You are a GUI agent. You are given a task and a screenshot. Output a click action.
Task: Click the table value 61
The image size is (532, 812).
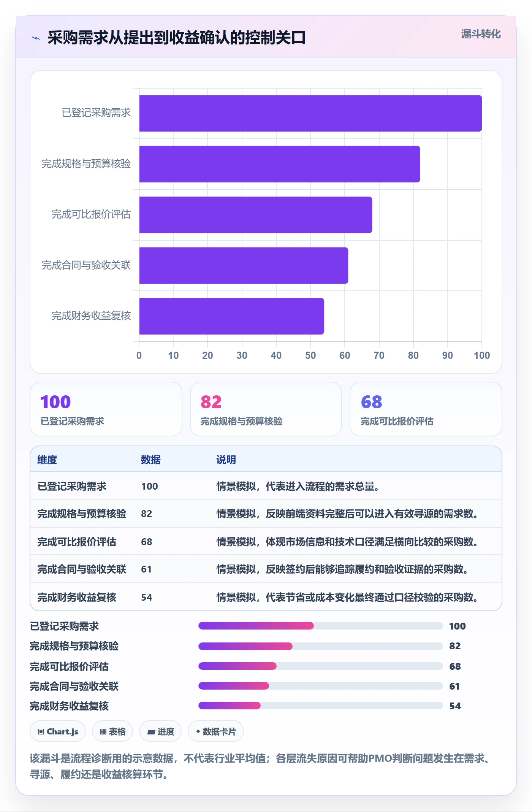pos(146,569)
